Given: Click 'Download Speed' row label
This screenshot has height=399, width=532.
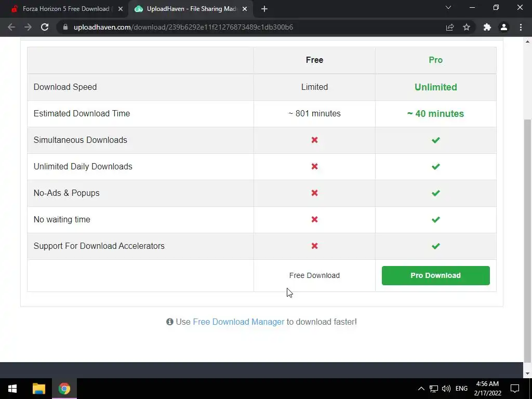Looking at the screenshot, I should (65, 87).
